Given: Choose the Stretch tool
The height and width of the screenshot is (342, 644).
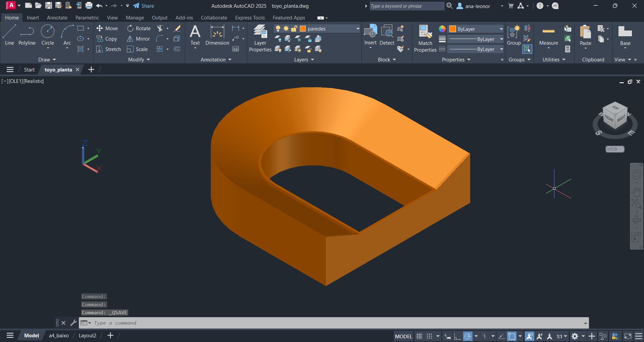Looking at the screenshot, I should click(108, 49).
